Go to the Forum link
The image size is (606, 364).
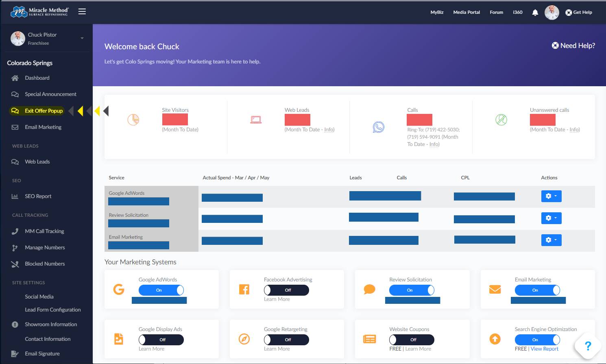pyautogui.click(x=496, y=13)
